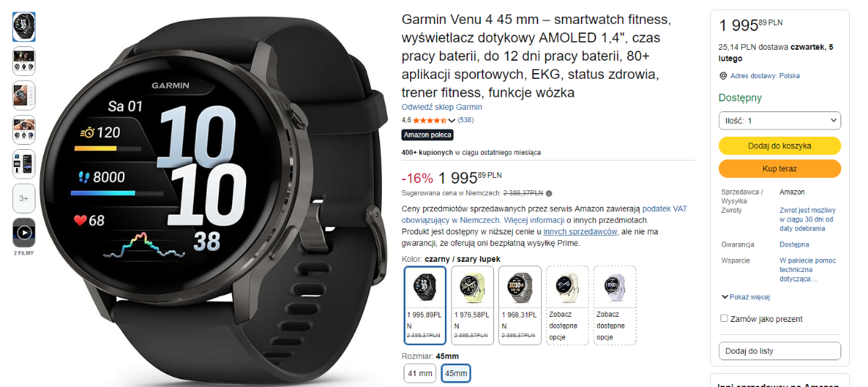Open the 3+ more images thumbnail
This screenshot has width=868, height=387.
pos(24,198)
